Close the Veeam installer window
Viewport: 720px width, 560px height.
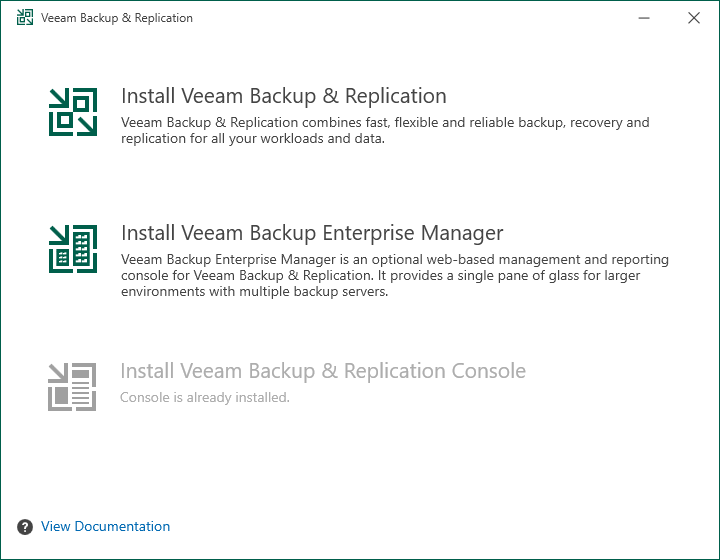tap(694, 18)
